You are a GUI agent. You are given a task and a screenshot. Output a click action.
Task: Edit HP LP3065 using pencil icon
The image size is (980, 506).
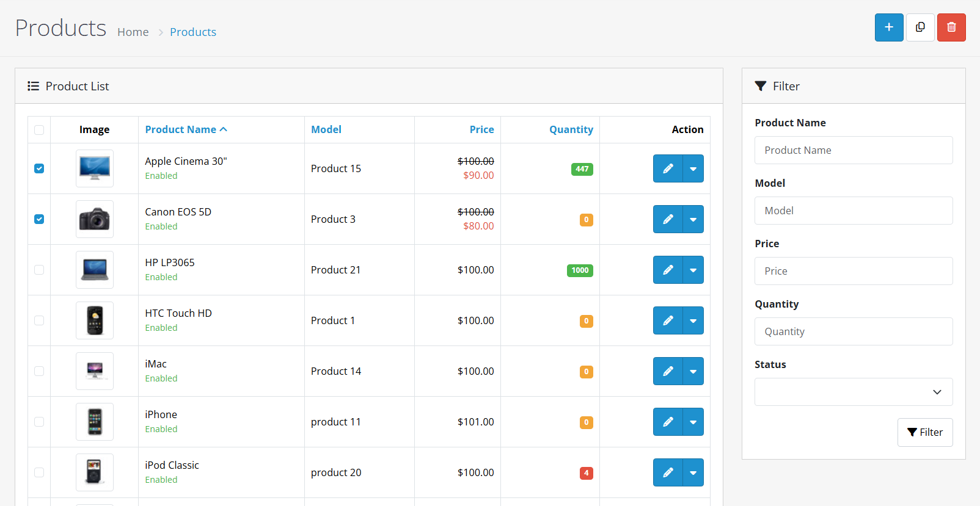(x=668, y=270)
